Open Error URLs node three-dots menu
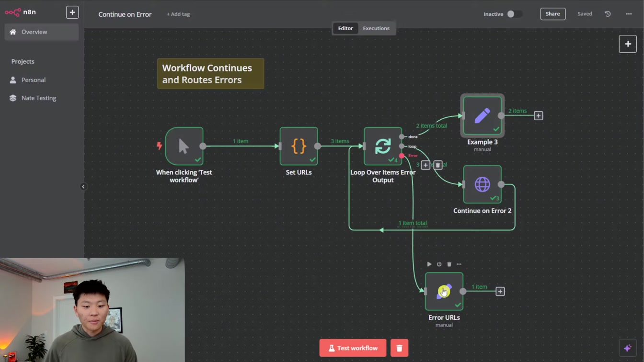 [x=459, y=264]
